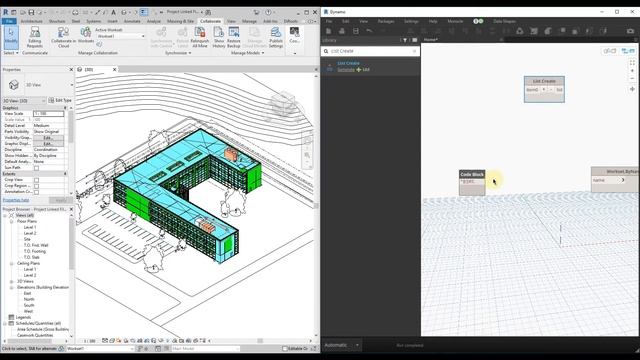Open Dynamo Packages menu

386,21
